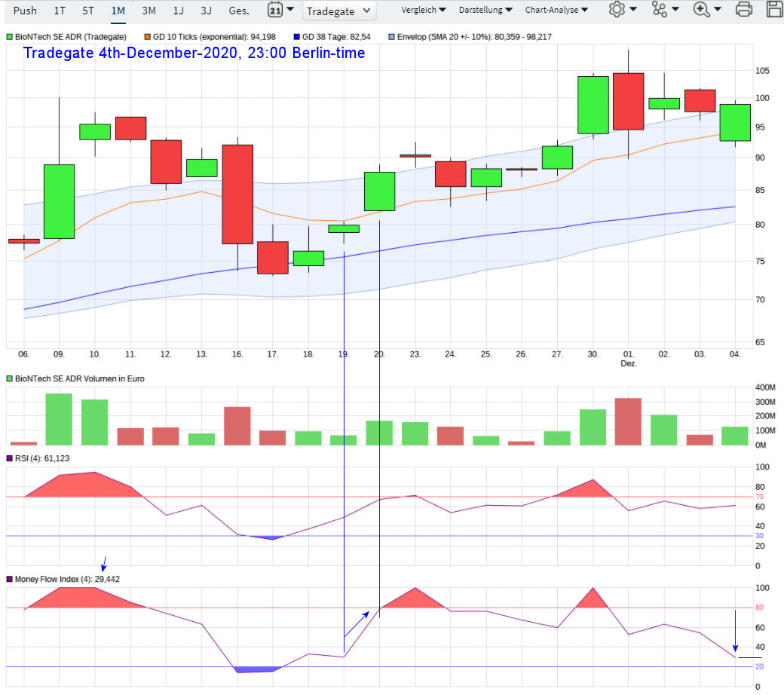Select the 1T timeframe tab

click(60, 11)
